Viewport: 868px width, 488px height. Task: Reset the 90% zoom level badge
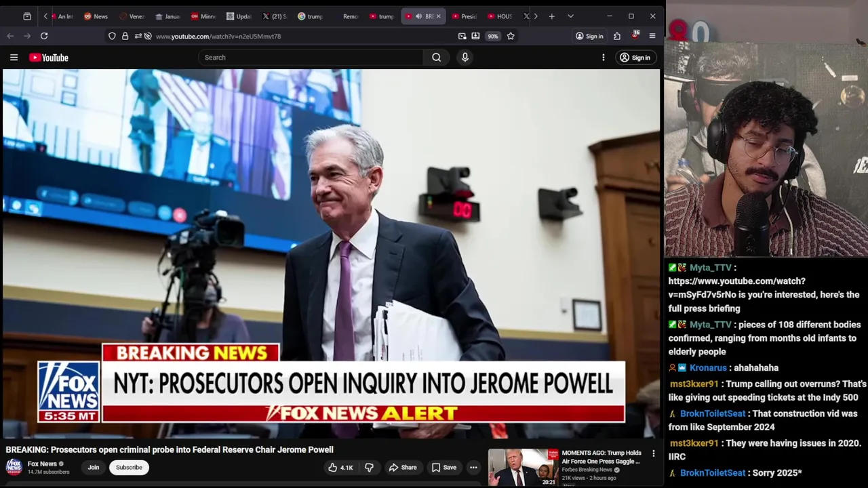pyautogui.click(x=493, y=36)
